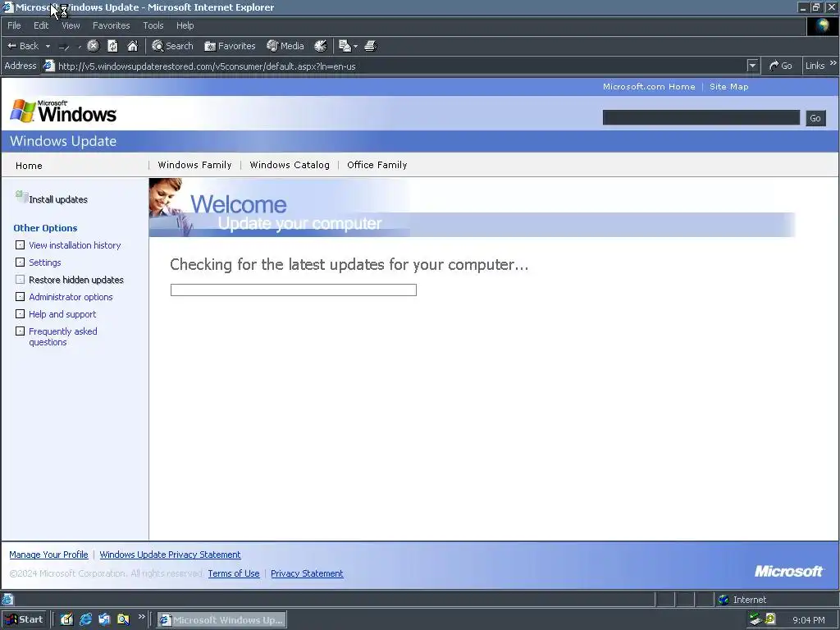The image size is (840, 630).
Task: Click the update check progress bar
Action: click(x=293, y=290)
